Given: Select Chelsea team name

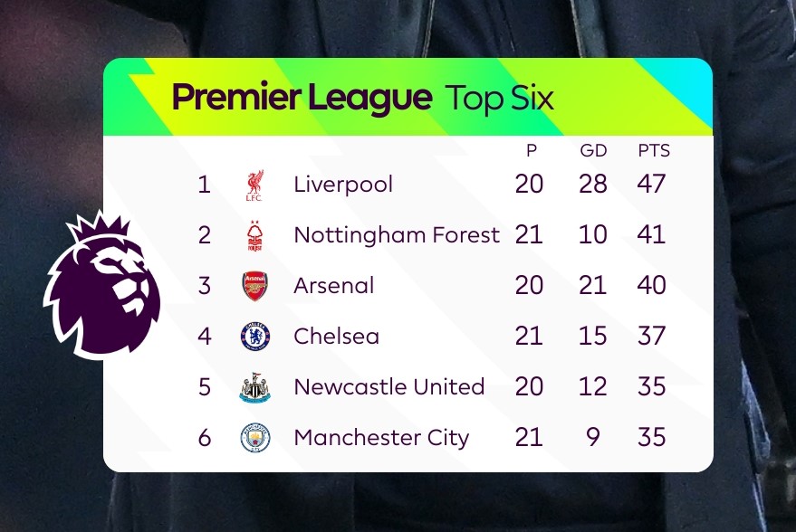Looking at the screenshot, I should click(336, 337).
